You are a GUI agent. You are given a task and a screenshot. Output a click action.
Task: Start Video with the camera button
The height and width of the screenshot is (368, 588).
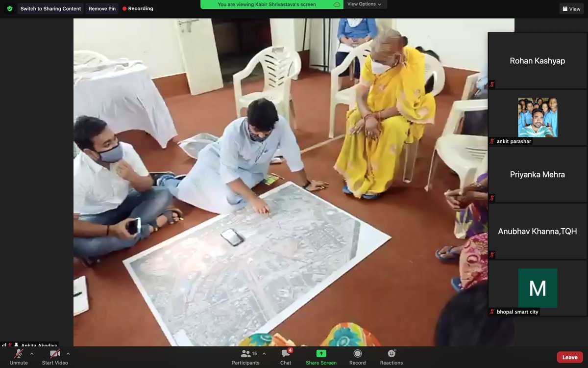click(55, 357)
